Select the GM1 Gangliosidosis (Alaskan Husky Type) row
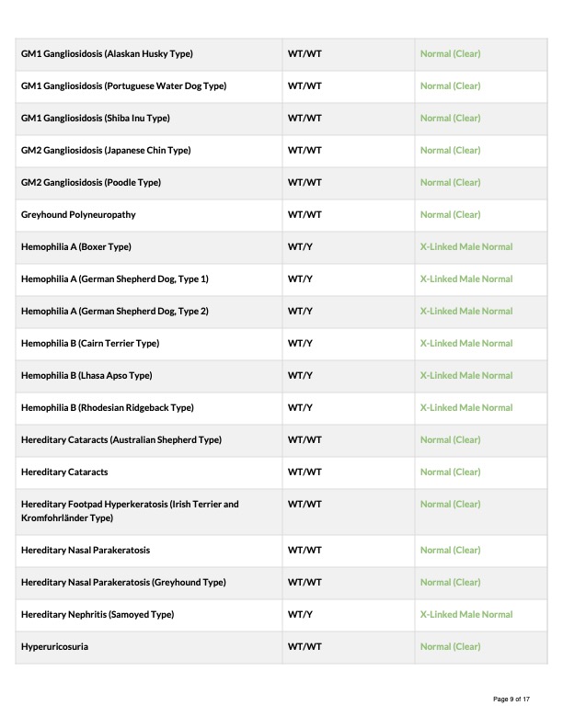Viewport: 563px width, 728px height. click(281, 54)
